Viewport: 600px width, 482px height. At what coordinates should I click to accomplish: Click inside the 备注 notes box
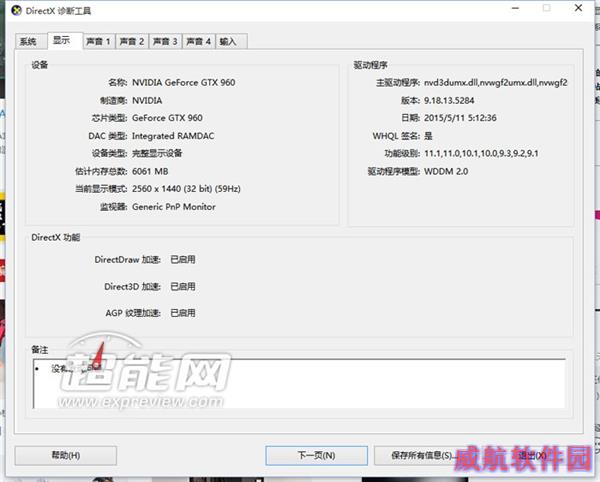[x=299, y=384]
